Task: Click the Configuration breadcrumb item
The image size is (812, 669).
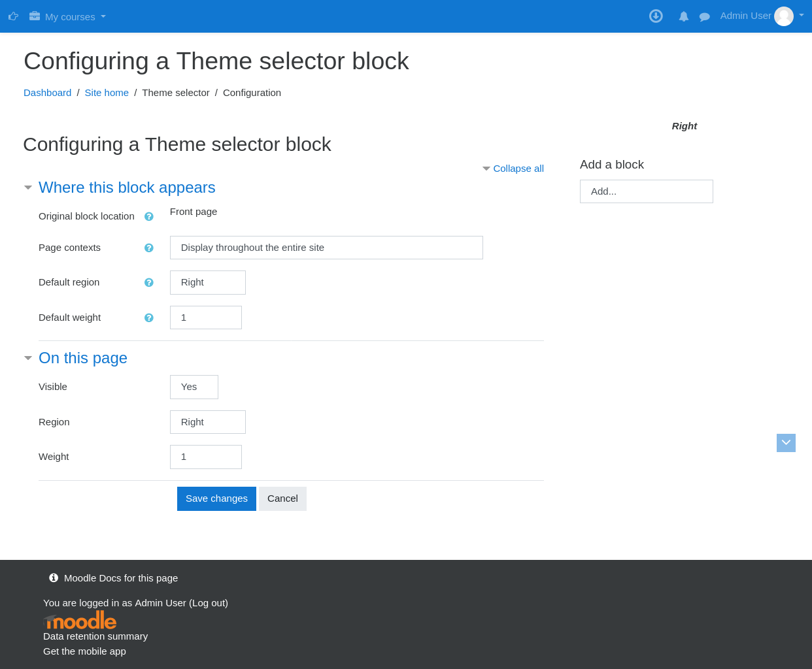Action: coord(252,93)
